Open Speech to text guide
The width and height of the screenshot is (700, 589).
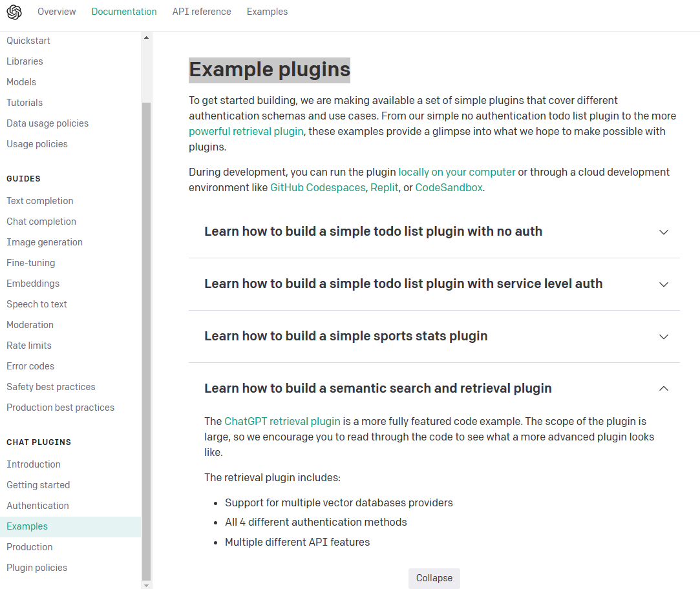pos(37,304)
